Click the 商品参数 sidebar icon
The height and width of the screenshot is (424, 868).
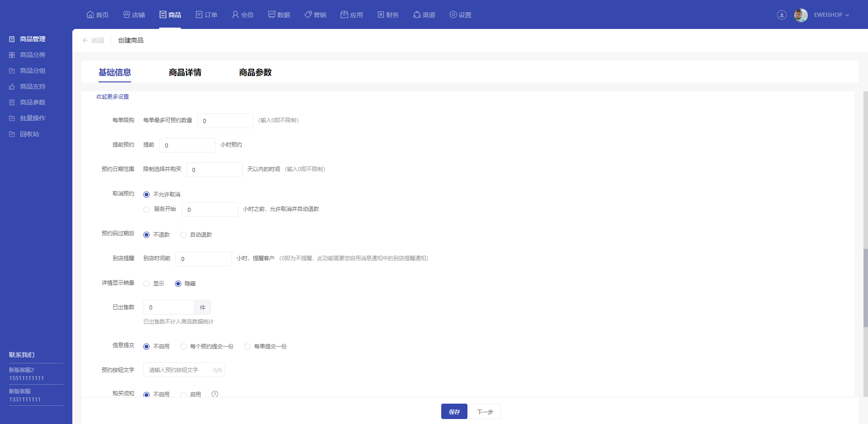click(x=12, y=102)
